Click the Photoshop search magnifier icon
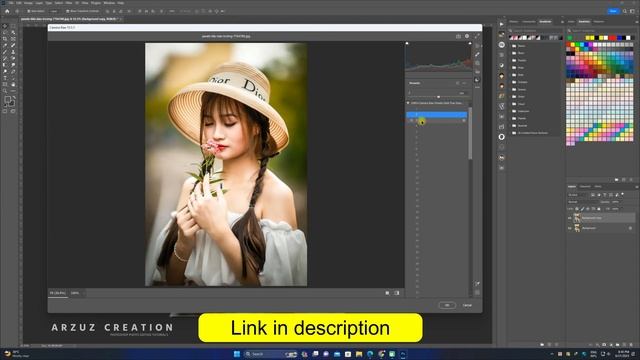The height and width of the screenshot is (360, 640). [625, 11]
